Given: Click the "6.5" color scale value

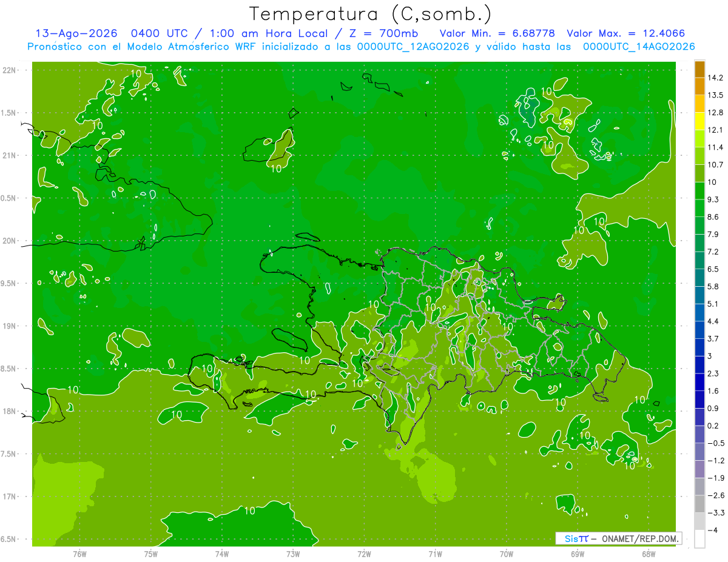Looking at the screenshot, I should (x=713, y=269).
